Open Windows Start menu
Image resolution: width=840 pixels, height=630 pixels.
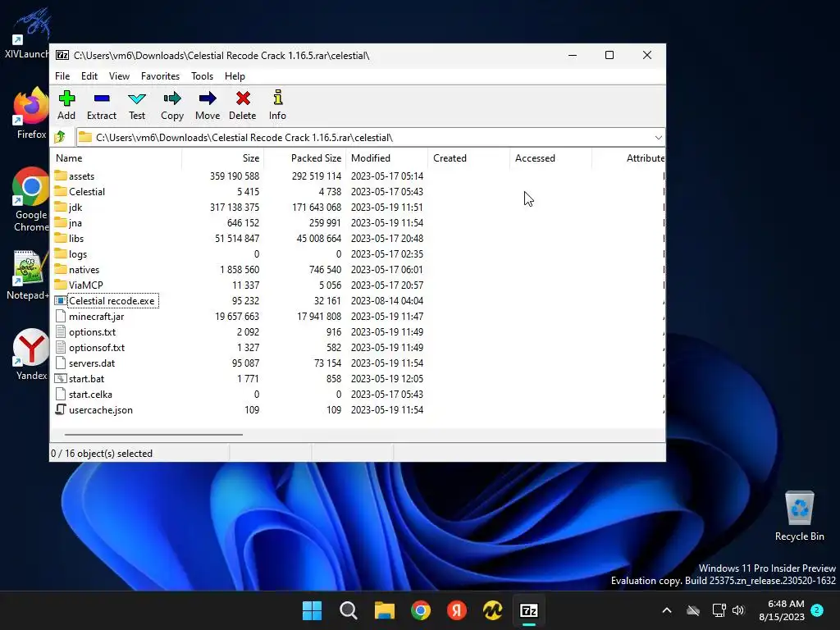[313, 610]
